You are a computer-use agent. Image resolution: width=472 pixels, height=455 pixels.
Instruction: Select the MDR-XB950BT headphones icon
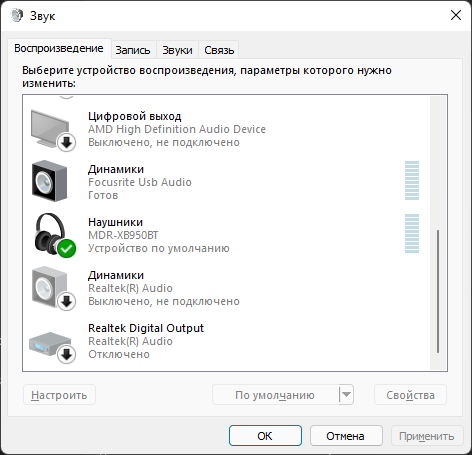pos(55,235)
